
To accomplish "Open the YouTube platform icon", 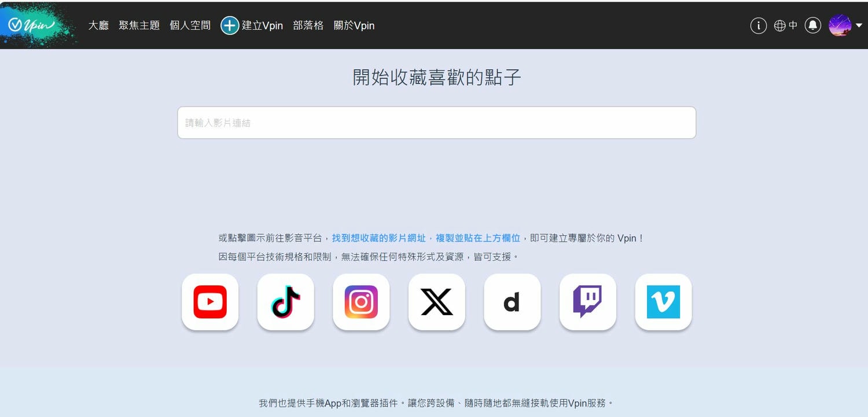I will coord(210,302).
